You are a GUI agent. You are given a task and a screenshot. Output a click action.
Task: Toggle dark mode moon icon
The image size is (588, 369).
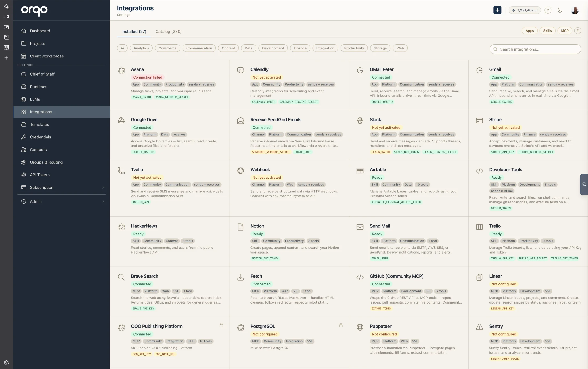pyautogui.click(x=560, y=10)
